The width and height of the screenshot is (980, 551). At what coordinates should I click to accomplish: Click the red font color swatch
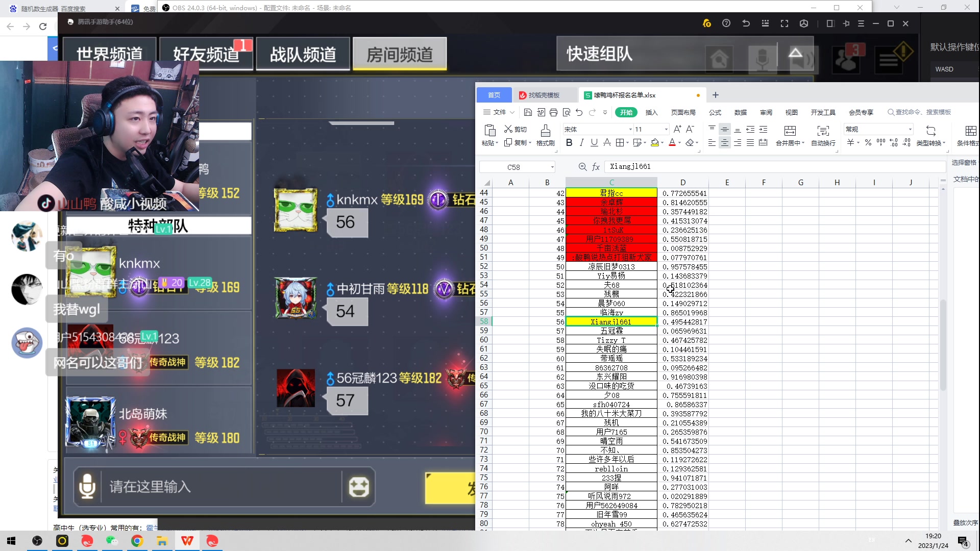coord(672,143)
